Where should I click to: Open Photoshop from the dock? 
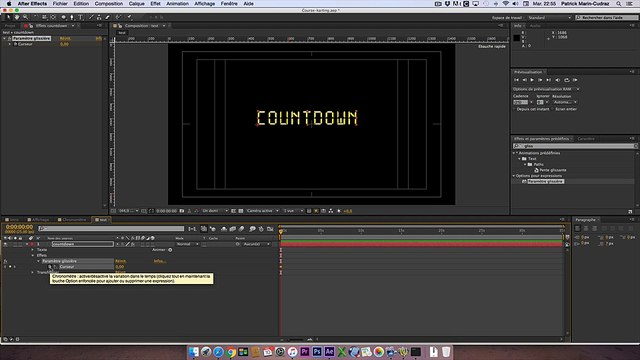(x=317, y=351)
